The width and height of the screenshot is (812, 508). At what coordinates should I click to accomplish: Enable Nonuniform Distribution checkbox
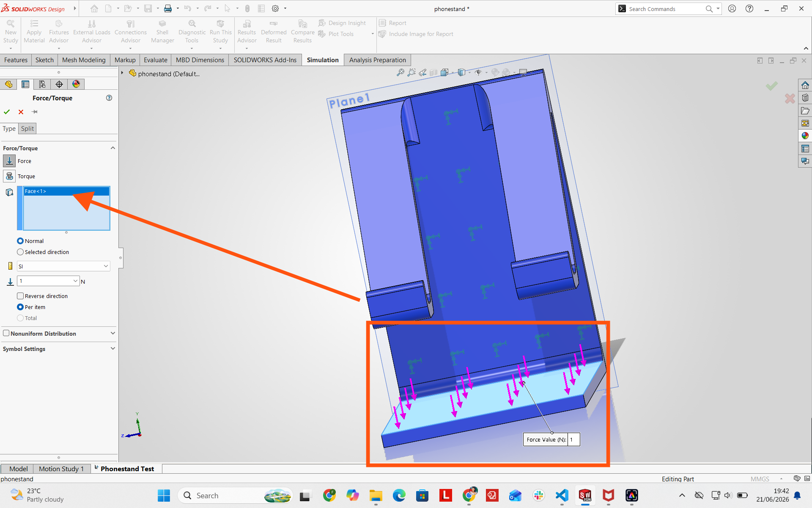point(6,333)
